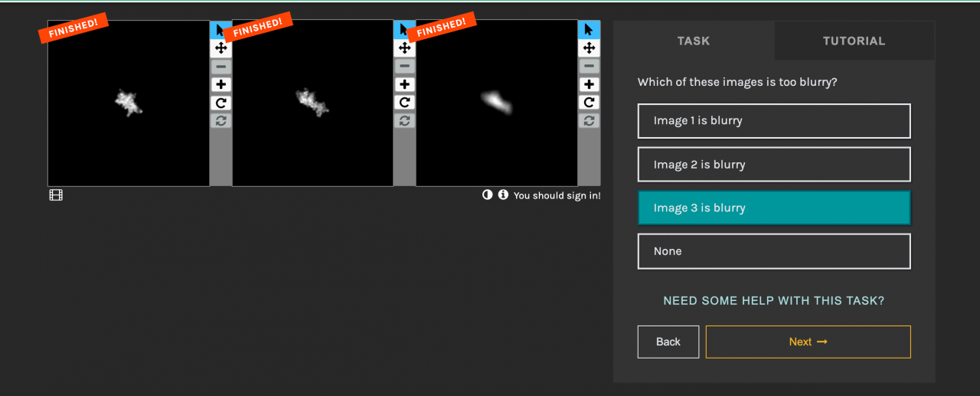Switch to the TASK tab
980x396 pixels.
pos(694,41)
